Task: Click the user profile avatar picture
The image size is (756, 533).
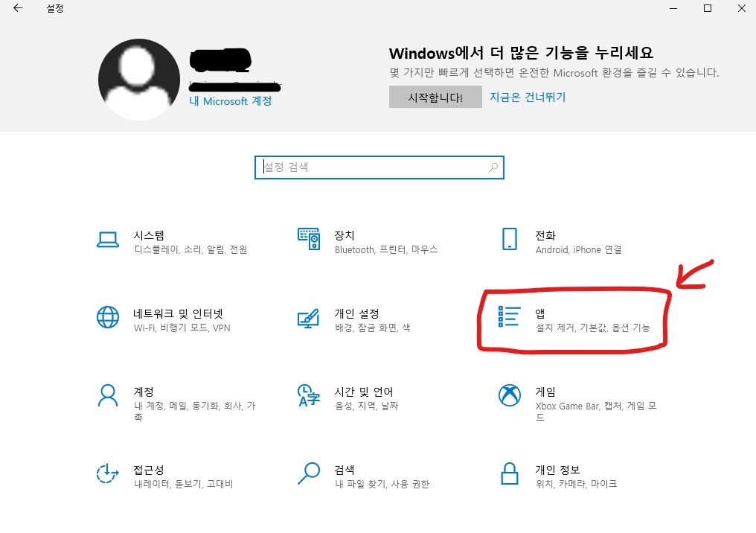Action: [x=139, y=80]
